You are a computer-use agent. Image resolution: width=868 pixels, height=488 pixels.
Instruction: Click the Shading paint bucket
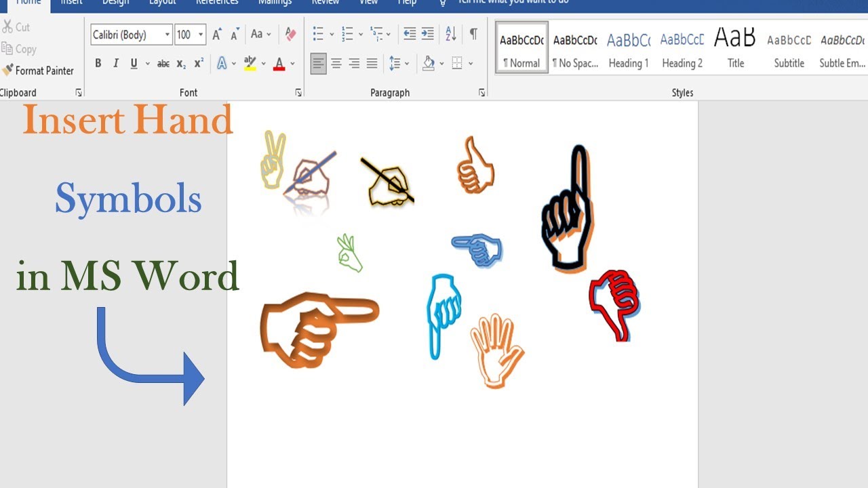(429, 64)
